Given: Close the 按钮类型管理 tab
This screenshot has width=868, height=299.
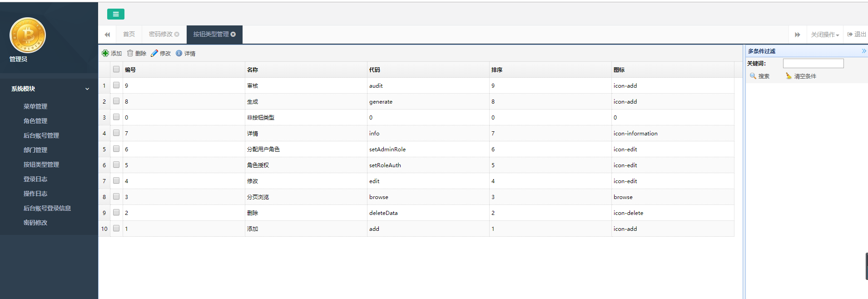Looking at the screenshot, I should 233,35.
